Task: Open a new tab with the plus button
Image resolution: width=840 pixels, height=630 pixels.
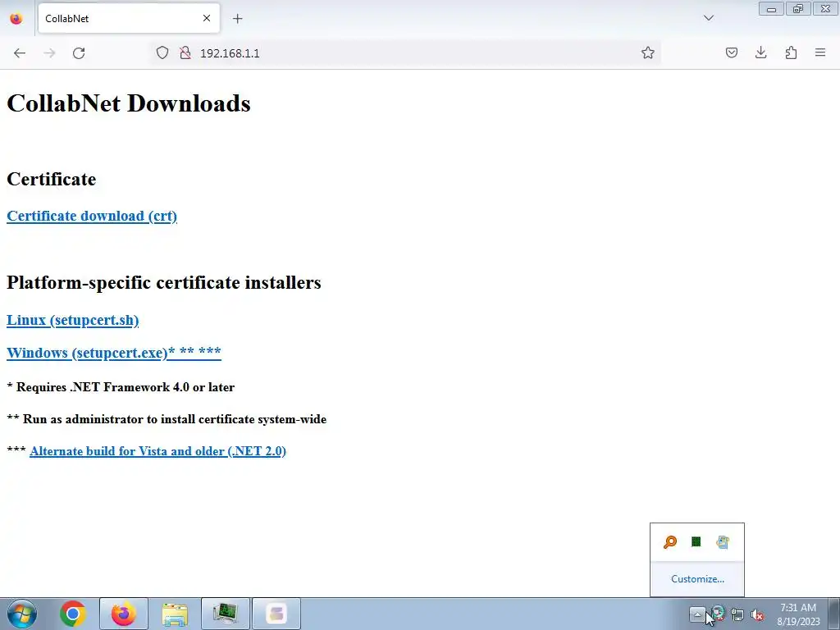Action: [x=237, y=19]
